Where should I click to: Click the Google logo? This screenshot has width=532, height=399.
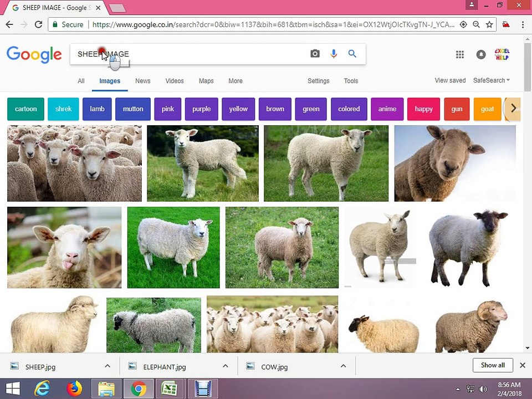point(34,54)
